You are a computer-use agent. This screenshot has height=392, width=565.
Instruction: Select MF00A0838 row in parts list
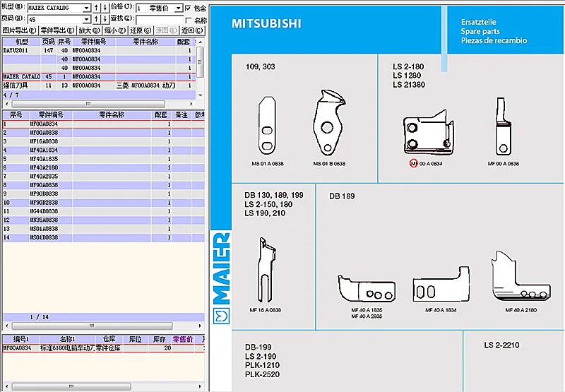(x=103, y=133)
